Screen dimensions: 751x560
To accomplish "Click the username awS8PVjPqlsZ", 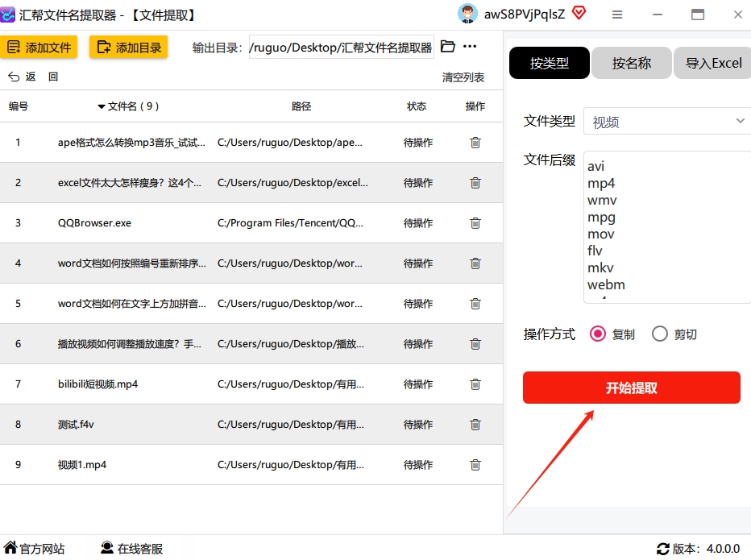I will tap(525, 15).
